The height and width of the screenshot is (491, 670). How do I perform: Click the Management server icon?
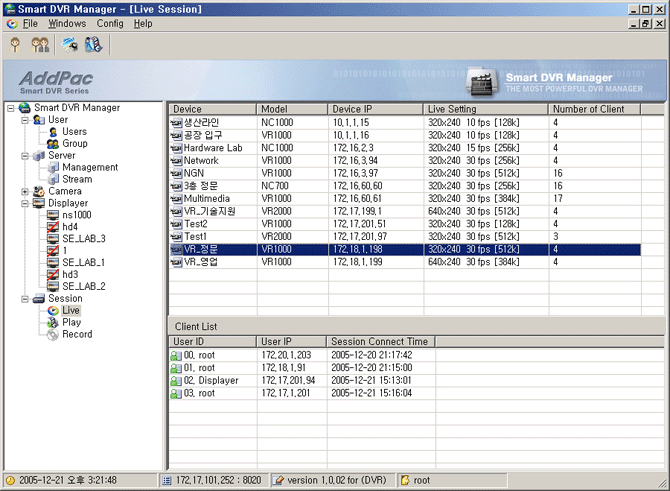[x=53, y=168]
